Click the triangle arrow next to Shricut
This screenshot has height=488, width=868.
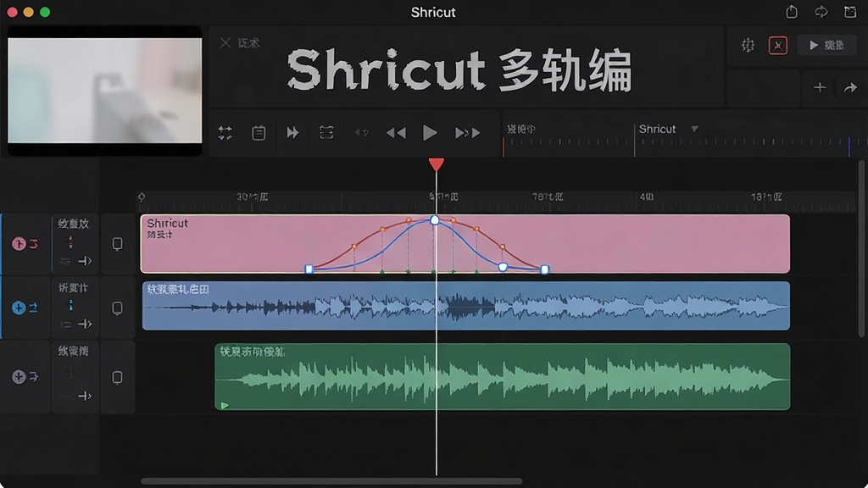click(694, 129)
